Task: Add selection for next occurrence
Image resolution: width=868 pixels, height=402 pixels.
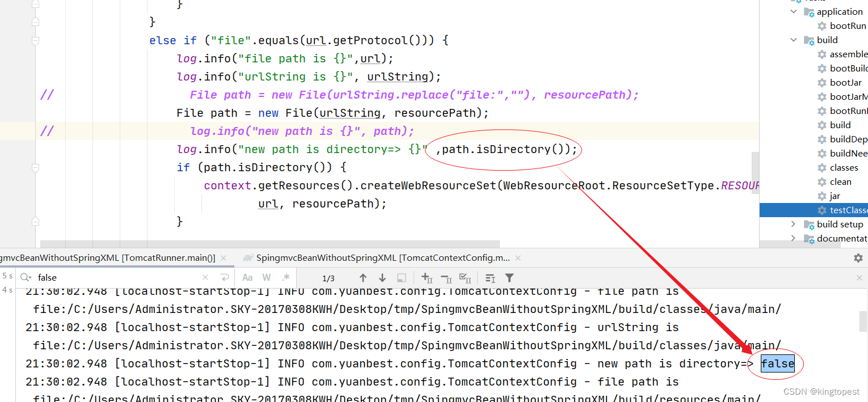Action: click(x=427, y=278)
